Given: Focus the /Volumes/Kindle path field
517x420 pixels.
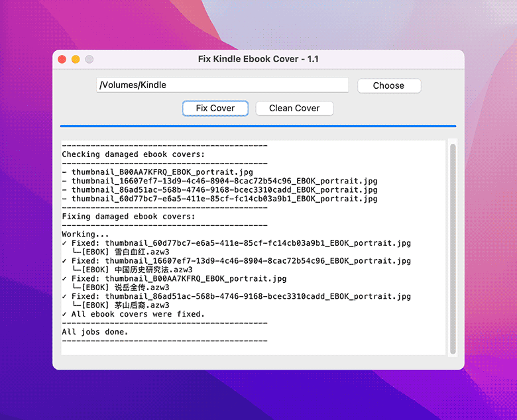Looking at the screenshot, I should click(222, 85).
